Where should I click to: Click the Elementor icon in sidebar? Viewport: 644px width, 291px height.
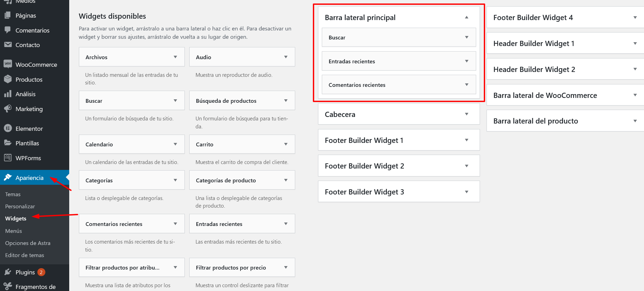pyautogui.click(x=8, y=128)
